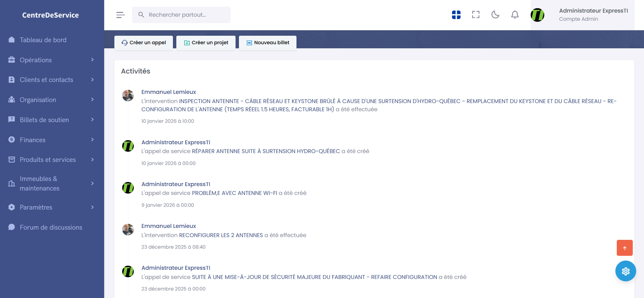Select Clients et contacts in sidebar
This screenshot has width=644, height=298.
[x=46, y=80]
